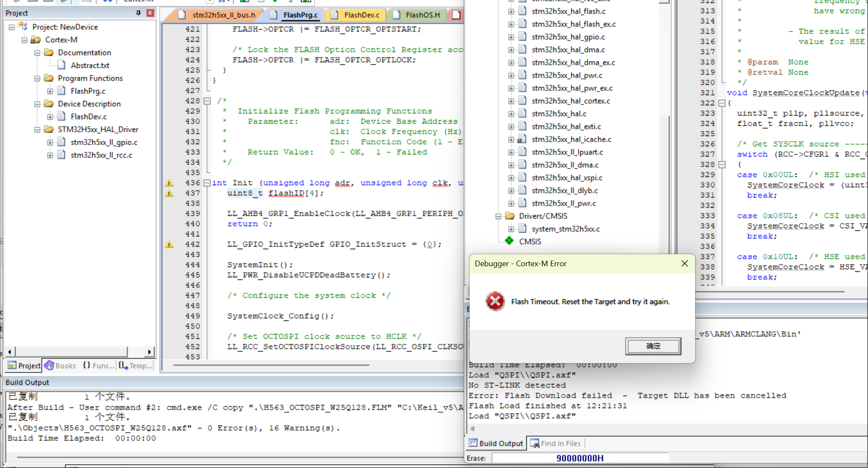The height and width of the screenshot is (468, 868).
Task: Click the Project: NewDevice icon
Action: (x=23, y=26)
